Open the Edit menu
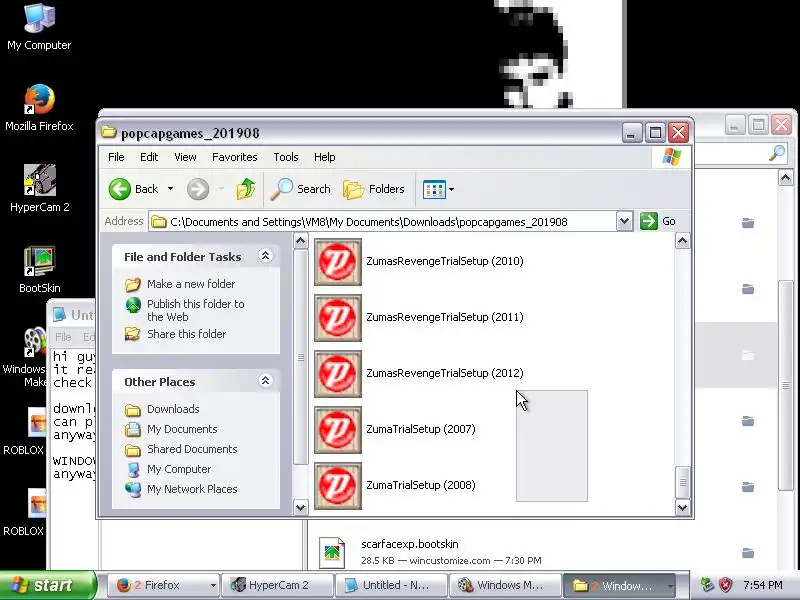Image resolution: width=800 pixels, height=600 pixels. [x=149, y=157]
